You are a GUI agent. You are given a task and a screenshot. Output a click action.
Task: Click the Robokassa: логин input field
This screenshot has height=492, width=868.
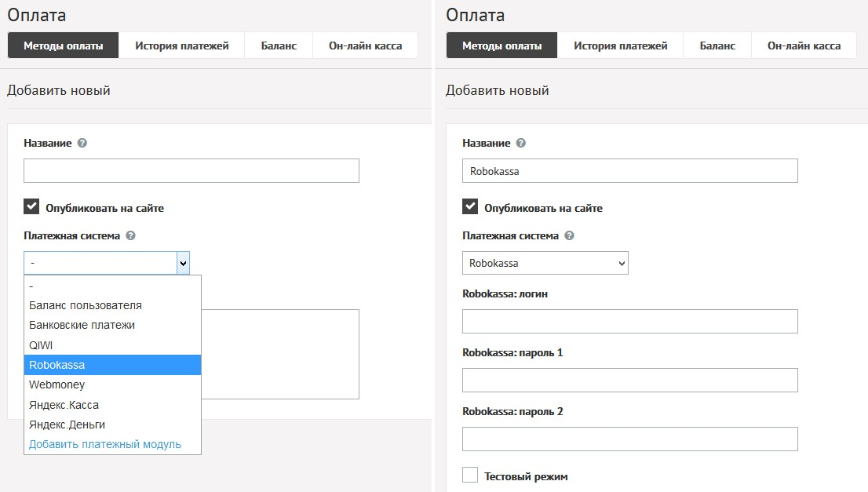pyautogui.click(x=630, y=321)
